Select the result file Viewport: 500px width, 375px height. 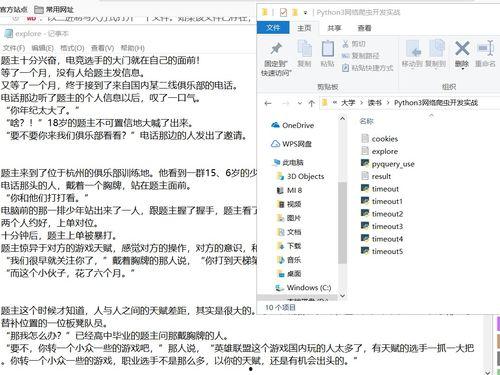tap(376, 177)
